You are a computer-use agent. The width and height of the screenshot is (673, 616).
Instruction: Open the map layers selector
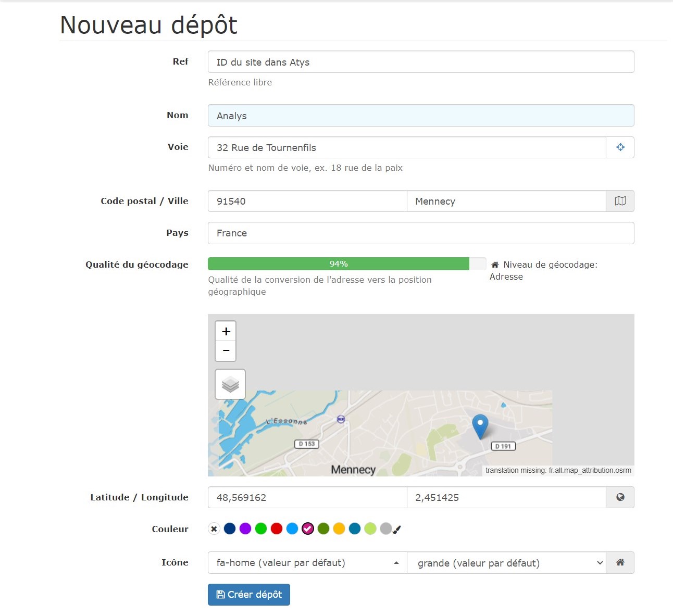tap(230, 384)
